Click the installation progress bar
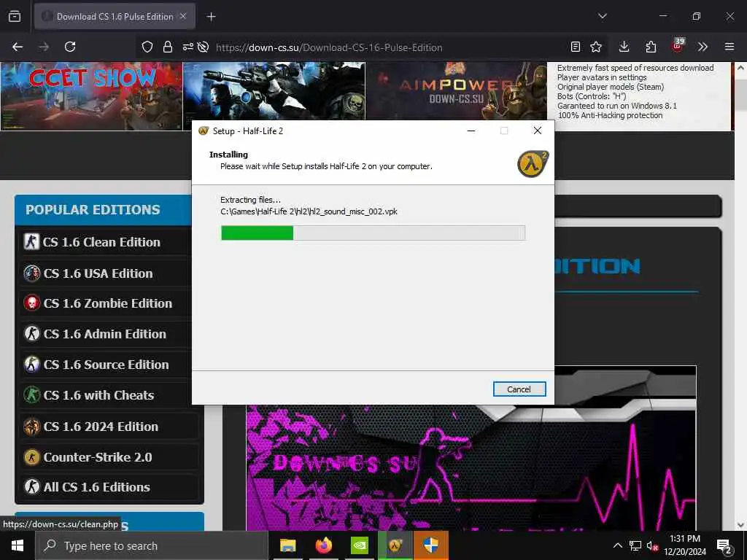Screen dimensions: 747x560 pos(373,233)
